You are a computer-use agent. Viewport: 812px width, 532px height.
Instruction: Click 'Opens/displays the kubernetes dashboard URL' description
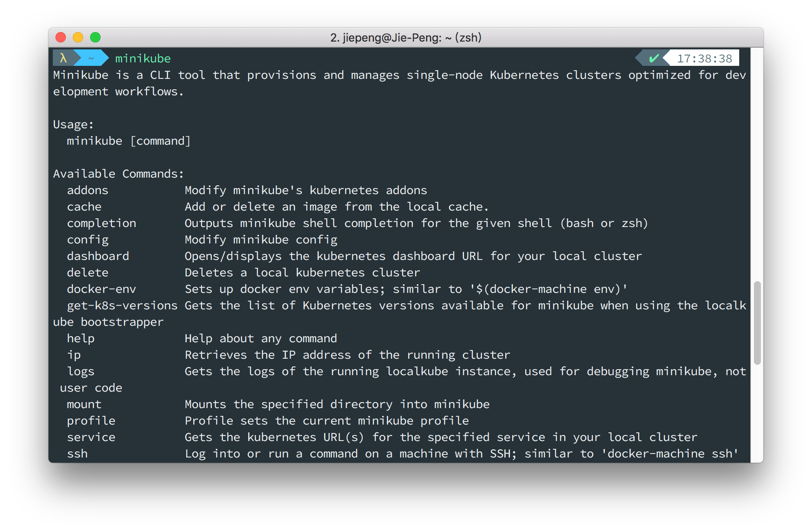click(413, 256)
